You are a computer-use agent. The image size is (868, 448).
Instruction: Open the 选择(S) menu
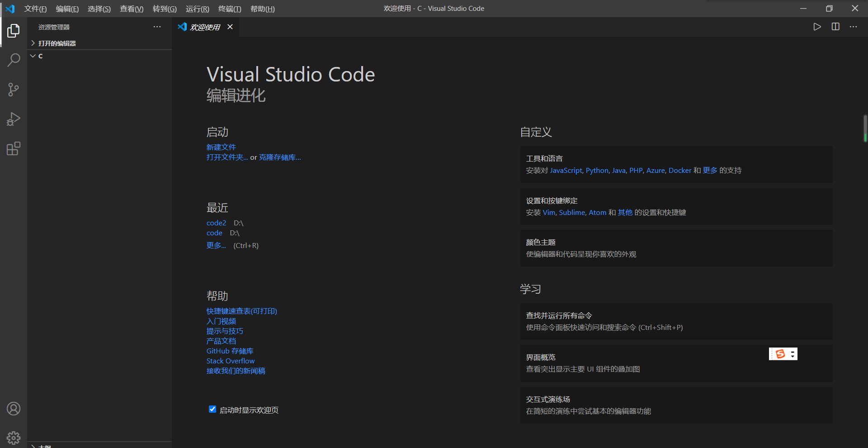click(x=99, y=9)
